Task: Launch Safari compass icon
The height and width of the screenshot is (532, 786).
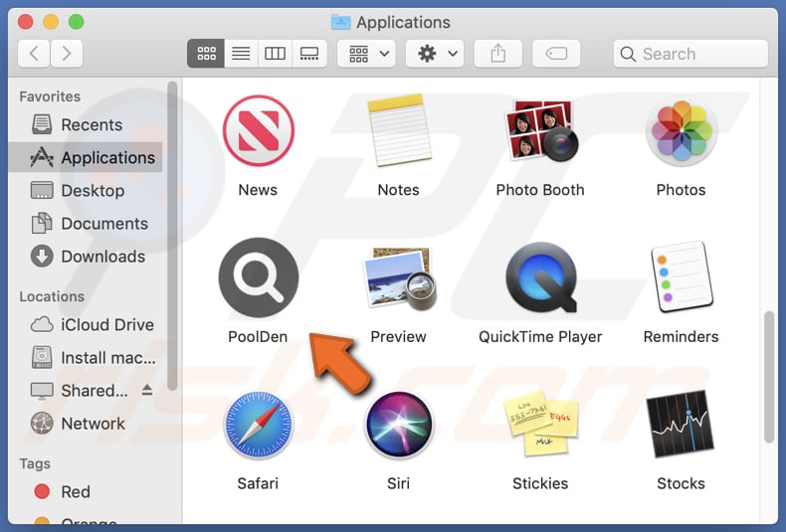Action: (258, 425)
